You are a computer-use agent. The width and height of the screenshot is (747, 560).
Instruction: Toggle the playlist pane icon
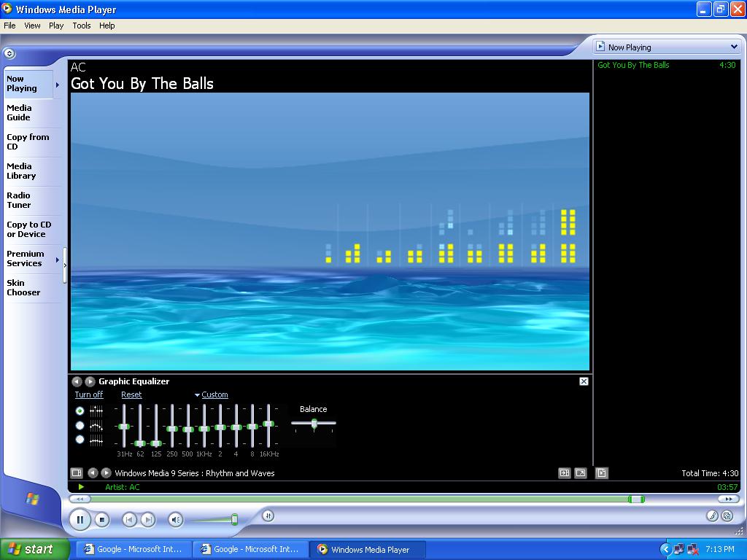[x=602, y=472]
